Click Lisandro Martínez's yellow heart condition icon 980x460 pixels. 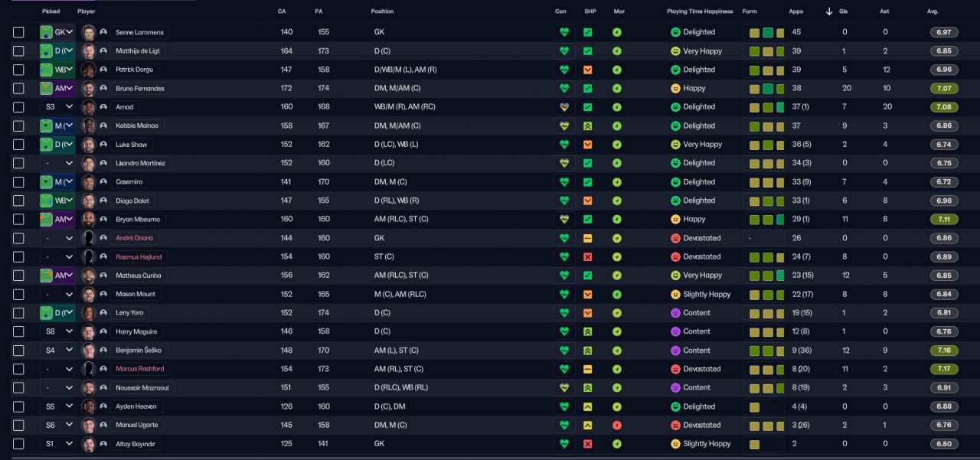tap(564, 163)
